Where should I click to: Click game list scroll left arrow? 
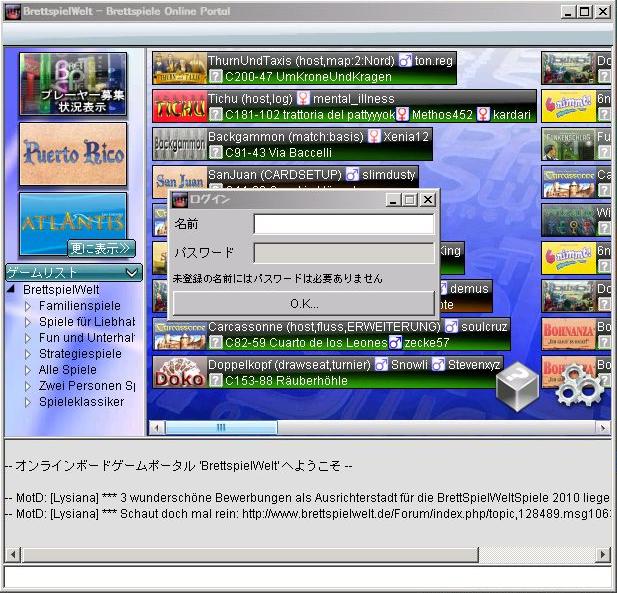pos(157,427)
